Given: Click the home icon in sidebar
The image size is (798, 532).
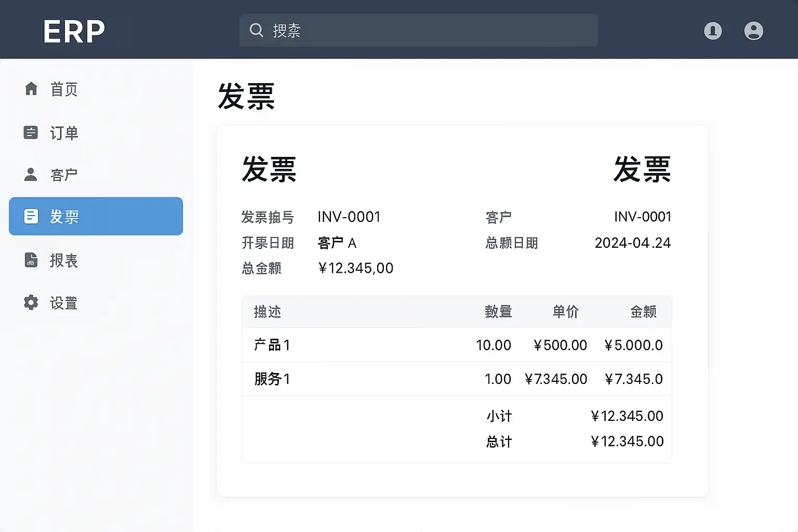Looking at the screenshot, I should 31,89.
